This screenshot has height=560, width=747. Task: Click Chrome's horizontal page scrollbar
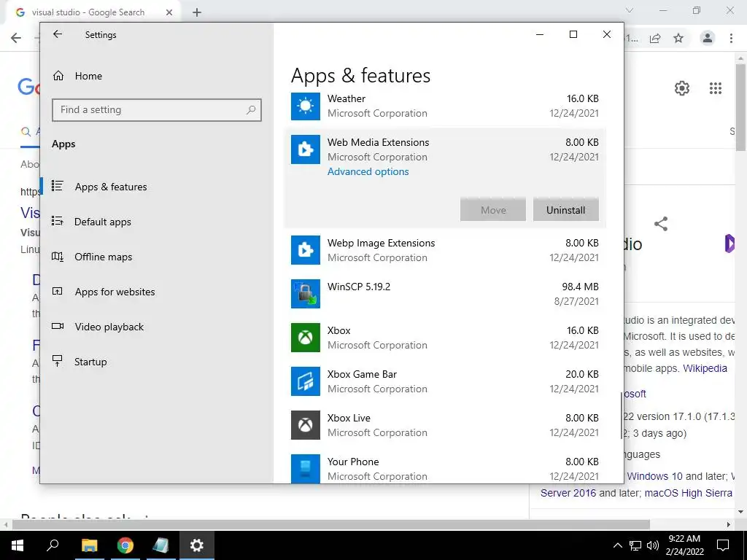[331, 524]
